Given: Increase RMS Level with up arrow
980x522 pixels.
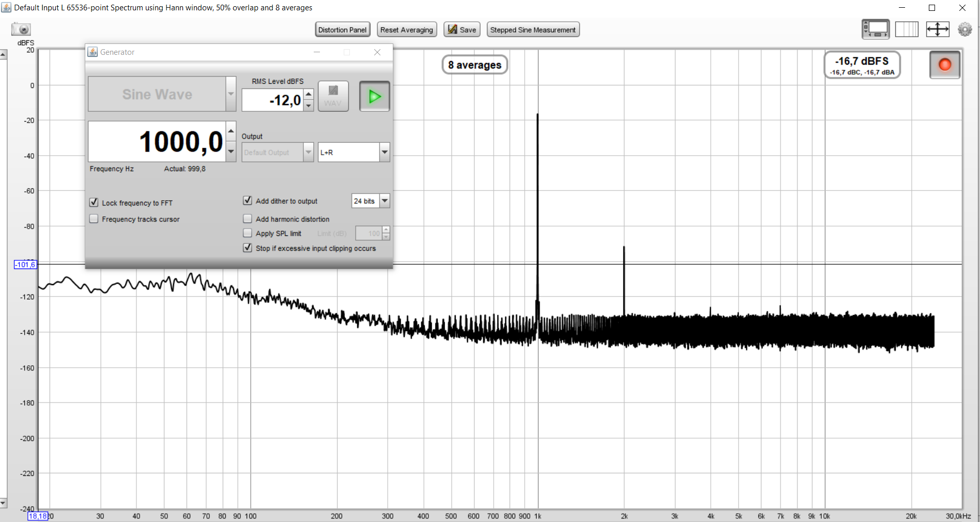Looking at the screenshot, I should click(x=309, y=94).
